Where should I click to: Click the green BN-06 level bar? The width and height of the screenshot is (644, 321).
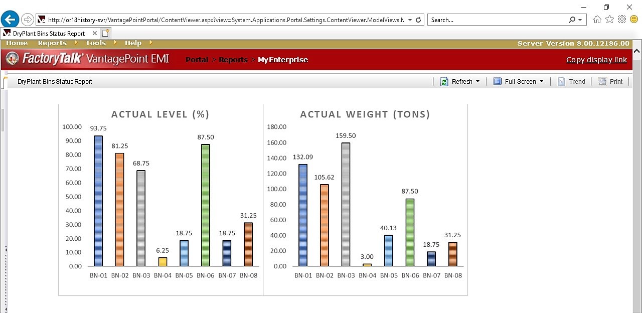click(205, 205)
